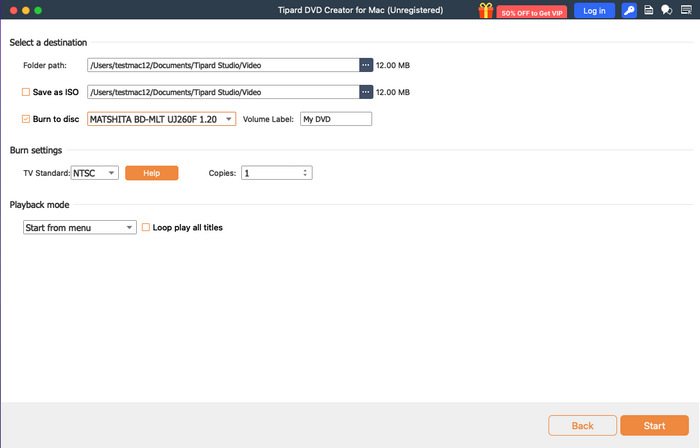The height and width of the screenshot is (448, 700).
Task: Click the Log in button
Action: 594,11
